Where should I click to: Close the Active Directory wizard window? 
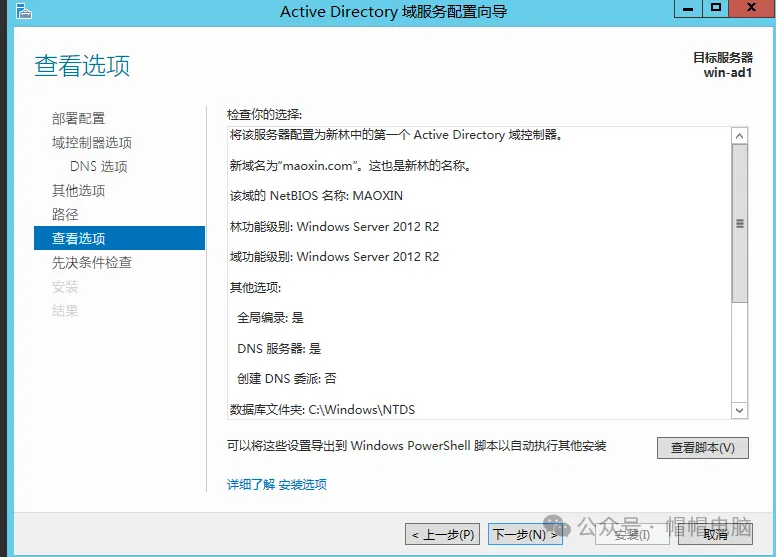750,9
